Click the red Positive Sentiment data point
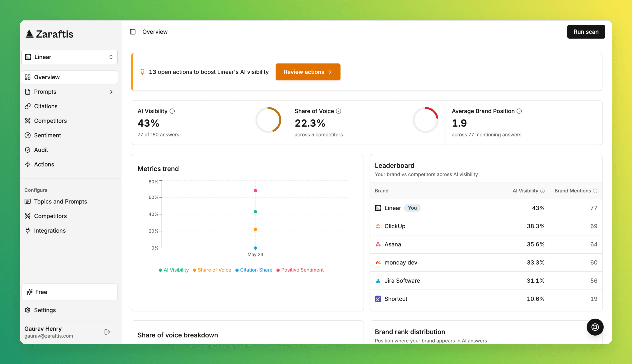This screenshot has height=364, width=632. click(x=255, y=191)
